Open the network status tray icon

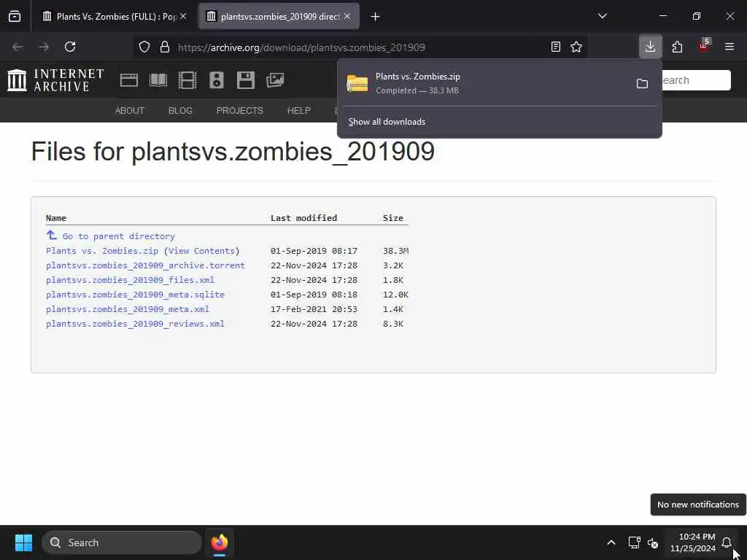pos(634,542)
